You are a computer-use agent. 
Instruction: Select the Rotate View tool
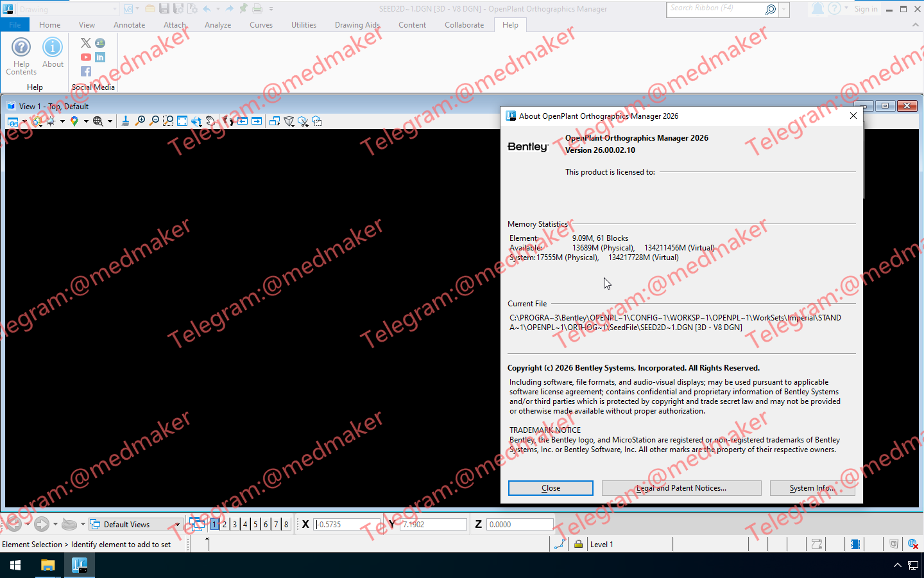pyautogui.click(x=196, y=121)
